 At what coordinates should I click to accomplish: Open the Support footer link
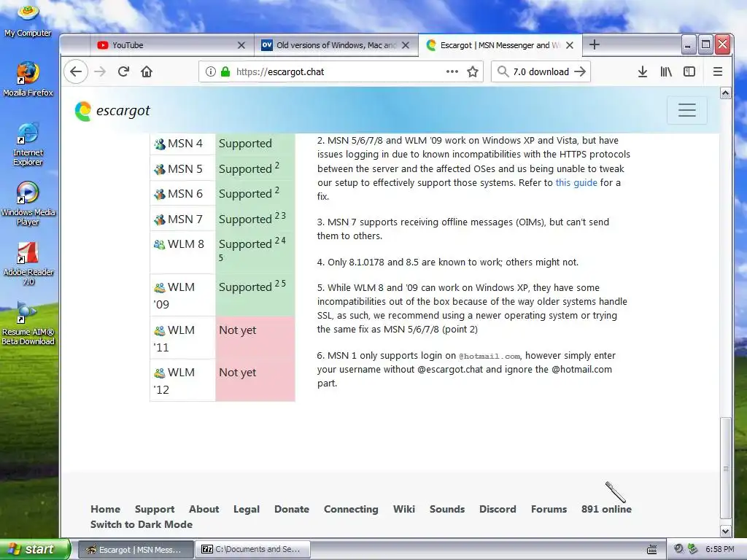tap(155, 509)
